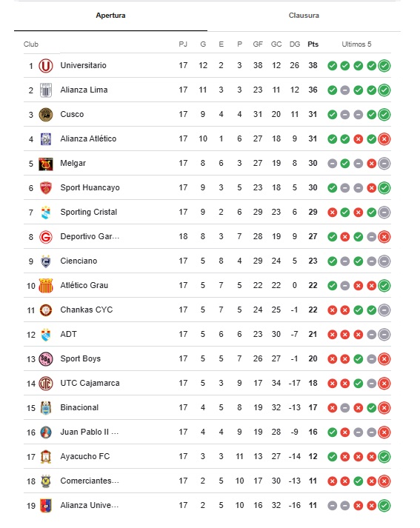The height and width of the screenshot is (528, 420).
Task: Click the Pts column header
Action: click(313, 44)
